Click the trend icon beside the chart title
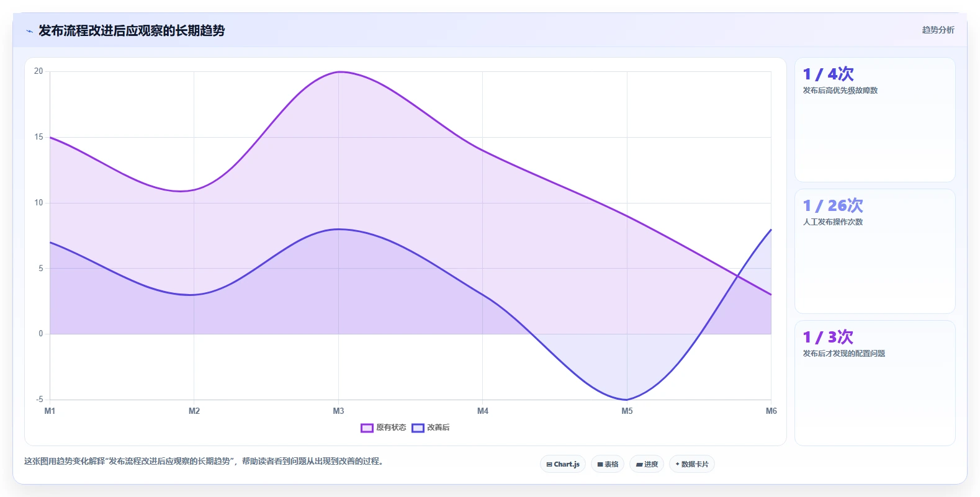Viewport: 980px width, 497px height. pyautogui.click(x=29, y=30)
